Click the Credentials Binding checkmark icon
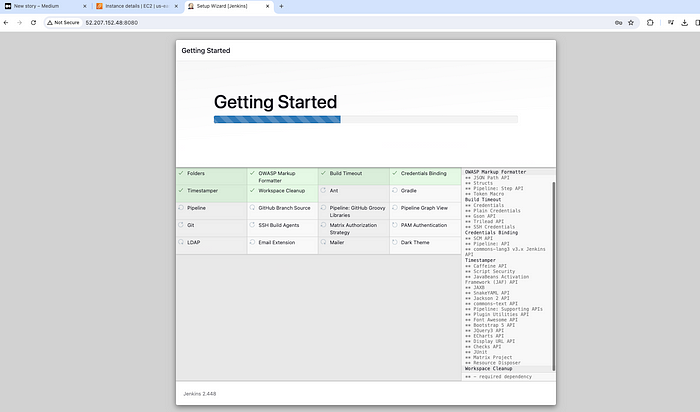Screen dimensions: 700x412 pos(395,173)
